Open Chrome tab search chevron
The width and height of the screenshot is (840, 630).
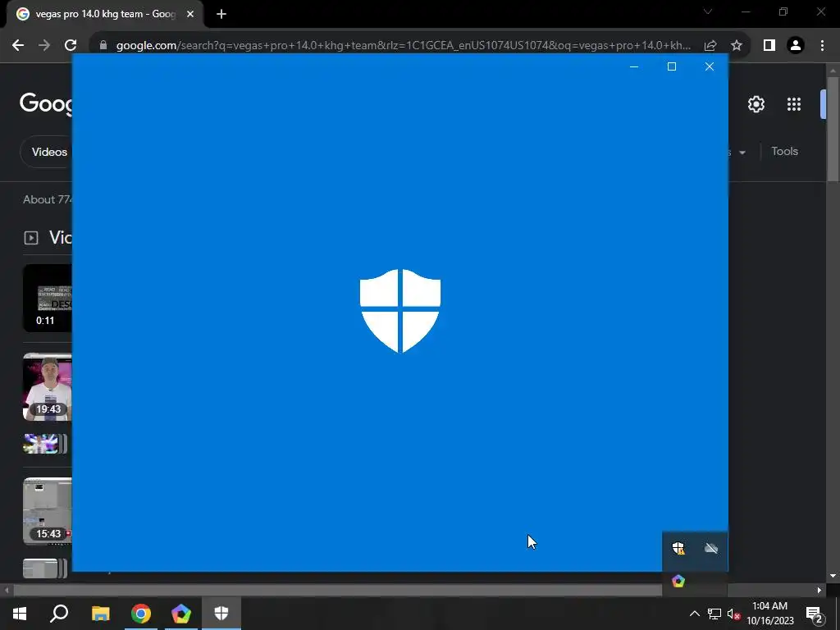pos(708,11)
